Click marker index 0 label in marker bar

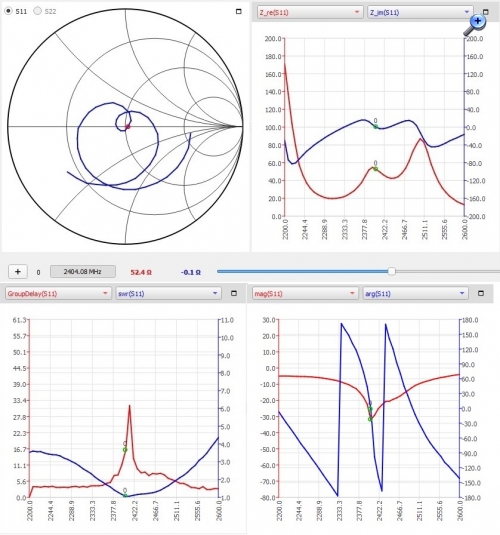pyautogui.click(x=39, y=272)
